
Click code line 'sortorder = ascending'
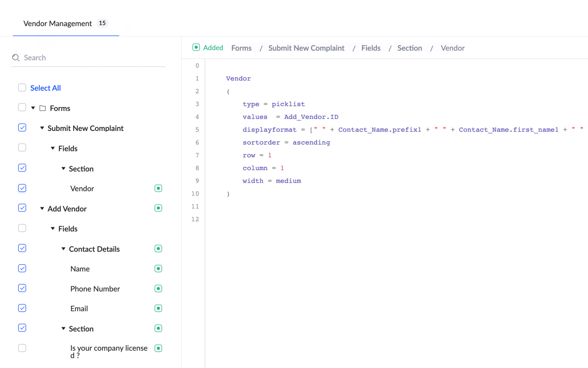[x=286, y=142]
